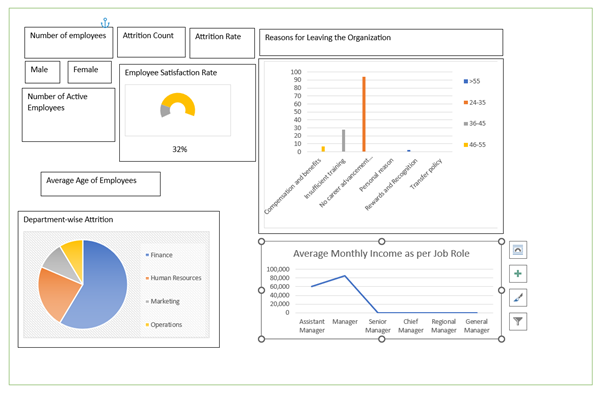Open Chart Filters funnel button
The height and width of the screenshot is (394, 602).
(x=518, y=321)
